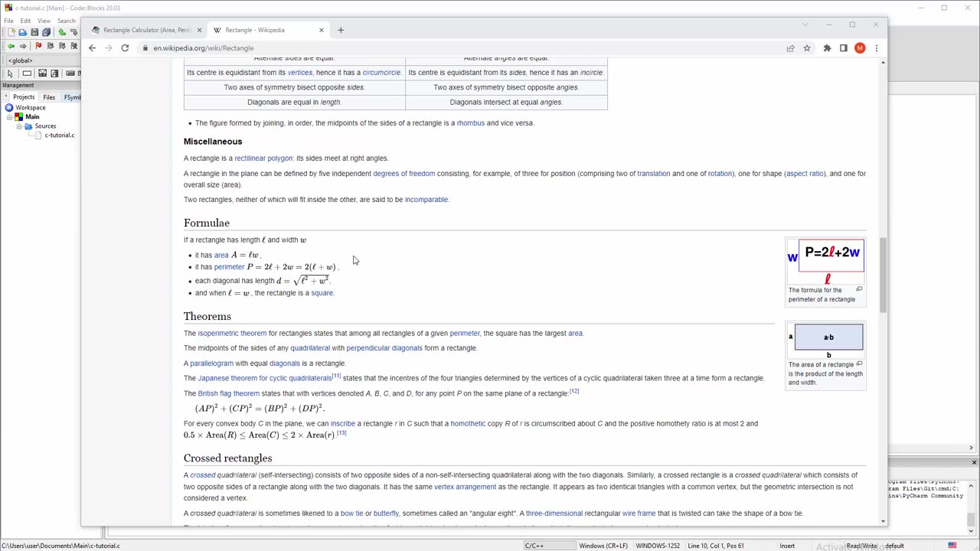980x551 pixels.
Task: Select the Workspace node in project tree
Action: tap(31, 108)
